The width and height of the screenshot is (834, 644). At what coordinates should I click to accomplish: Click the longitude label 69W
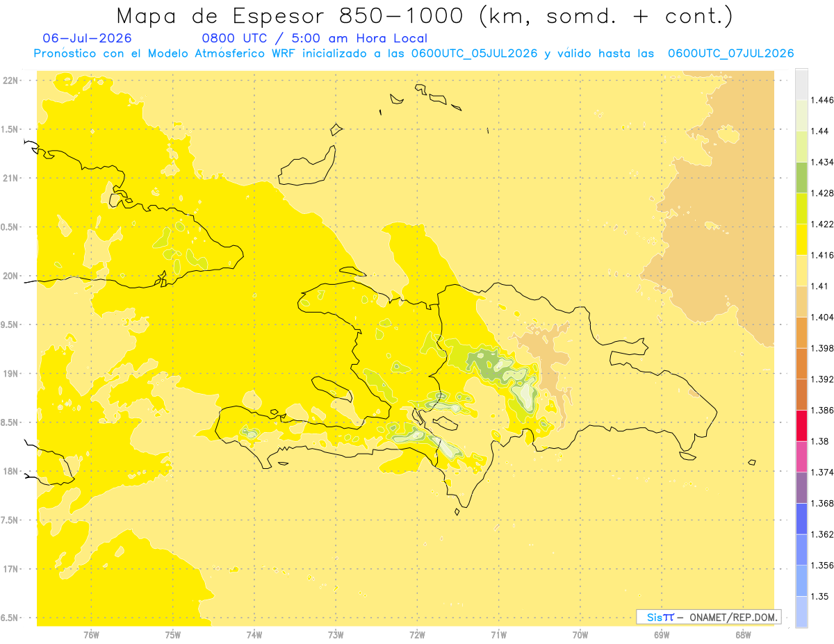coord(662,635)
